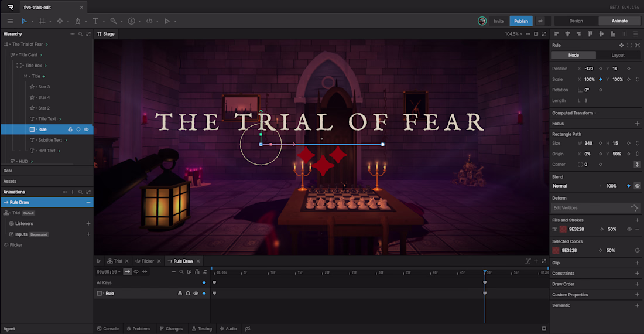Open Select tool dropdown arrow
Screen dimensions: 644x334
(32, 21)
